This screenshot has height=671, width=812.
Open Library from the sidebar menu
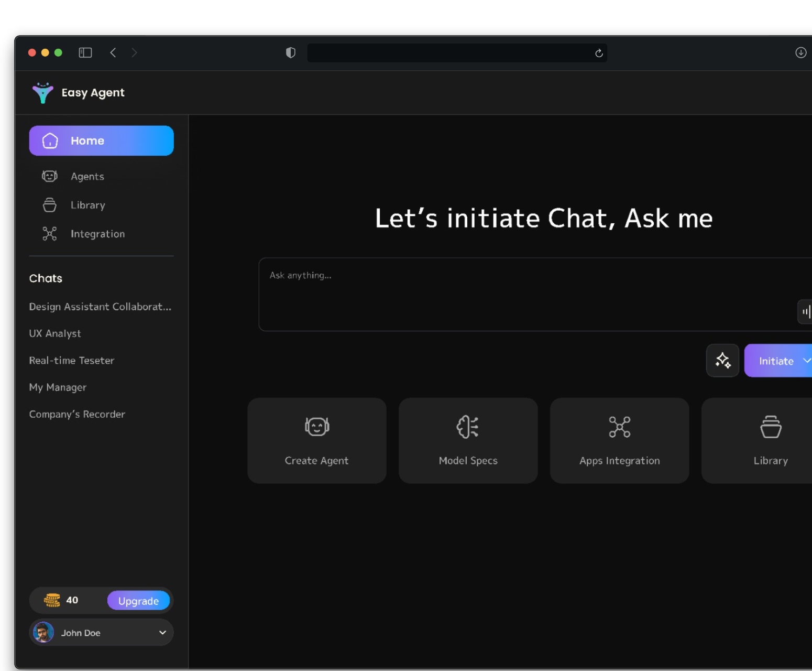click(87, 205)
